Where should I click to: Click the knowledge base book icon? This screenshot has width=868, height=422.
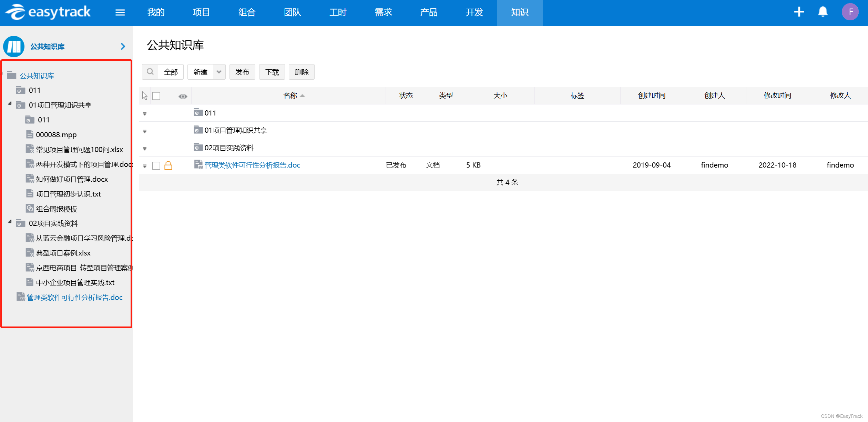[x=14, y=47]
